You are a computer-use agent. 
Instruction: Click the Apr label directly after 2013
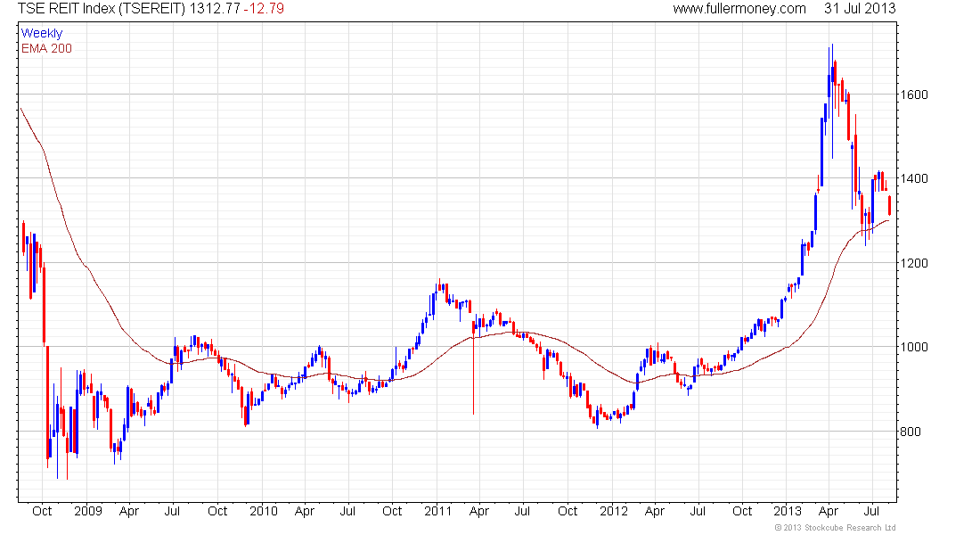(x=829, y=511)
